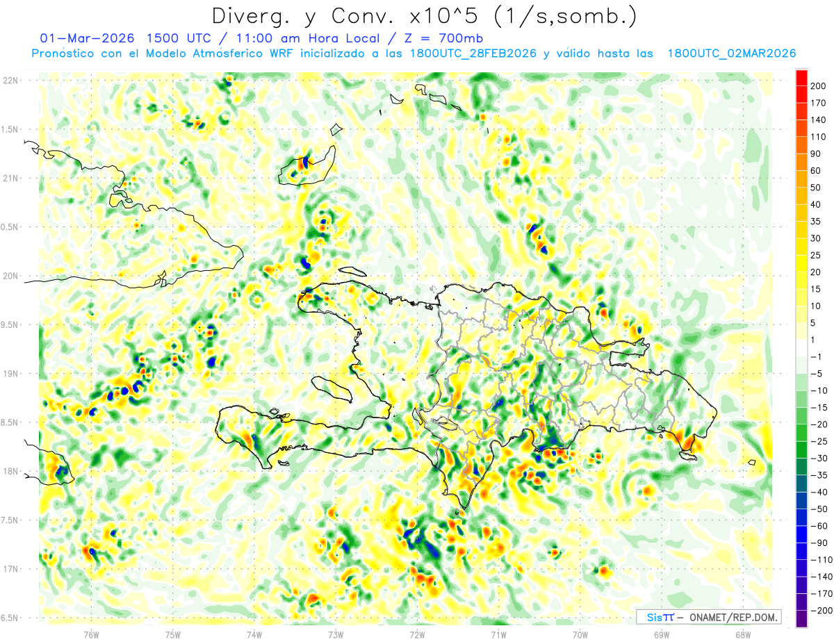The image size is (834, 644).
Task: Click the "60" value on the color scale
Action: (x=816, y=171)
